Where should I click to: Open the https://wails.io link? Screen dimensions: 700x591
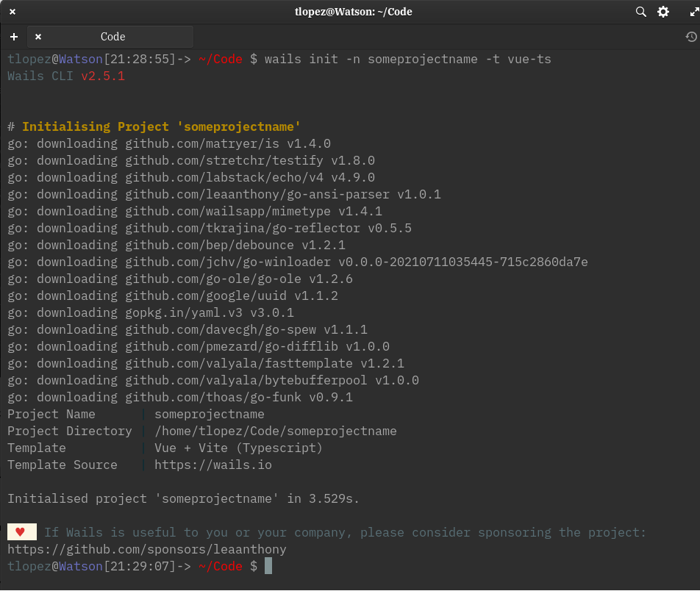(213, 465)
